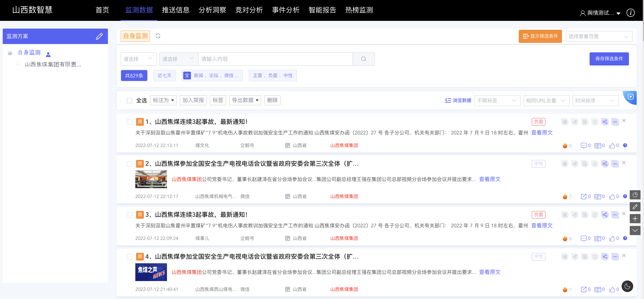
Task: Click 查看原文 link on article 2
Action: [490, 179]
